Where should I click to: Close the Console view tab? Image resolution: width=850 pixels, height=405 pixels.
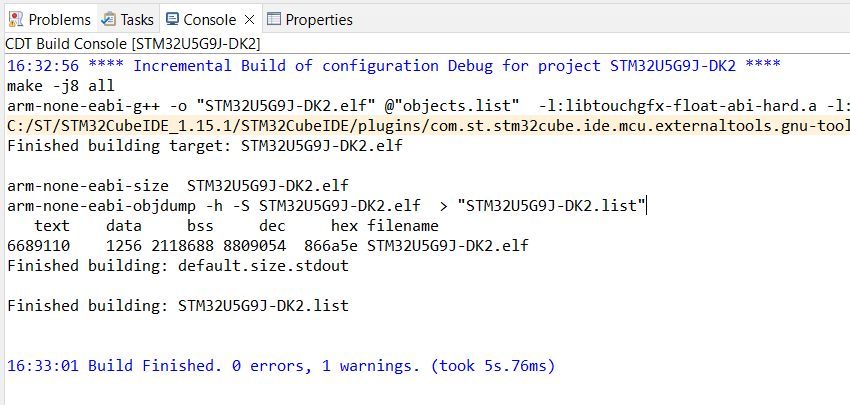(249, 19)
